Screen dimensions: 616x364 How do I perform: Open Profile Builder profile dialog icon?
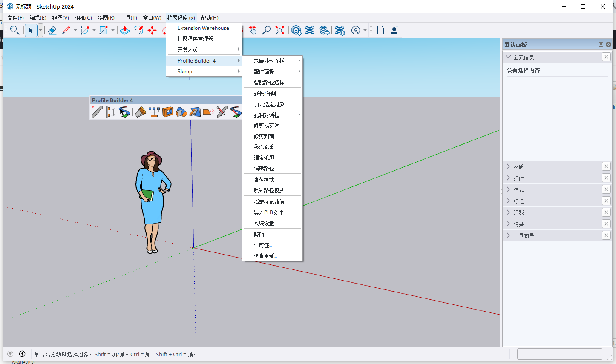coord(97,112)
